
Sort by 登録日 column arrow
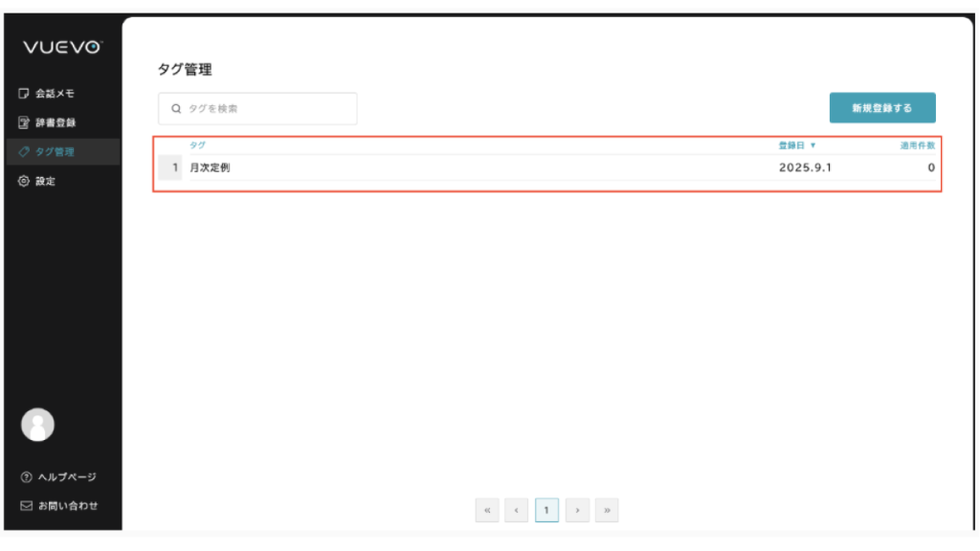tap(813, 145)
